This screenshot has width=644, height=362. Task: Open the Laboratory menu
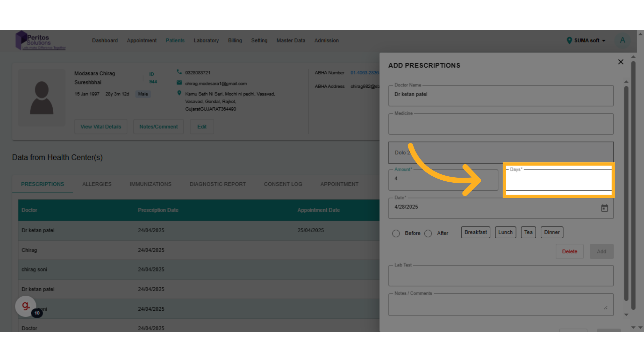coord(206,41)
